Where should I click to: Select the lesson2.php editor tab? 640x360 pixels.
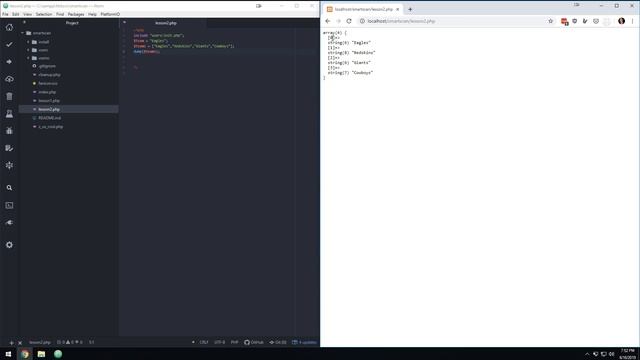[166, 23]
